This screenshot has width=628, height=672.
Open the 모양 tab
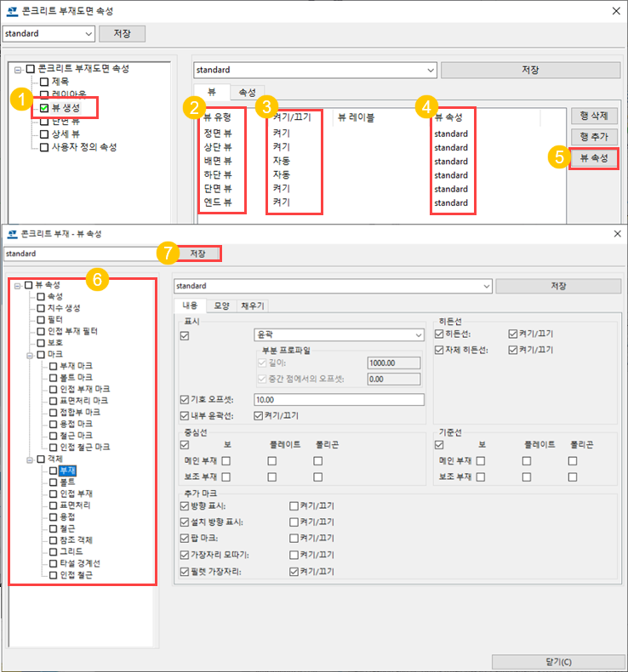[221, 305]
